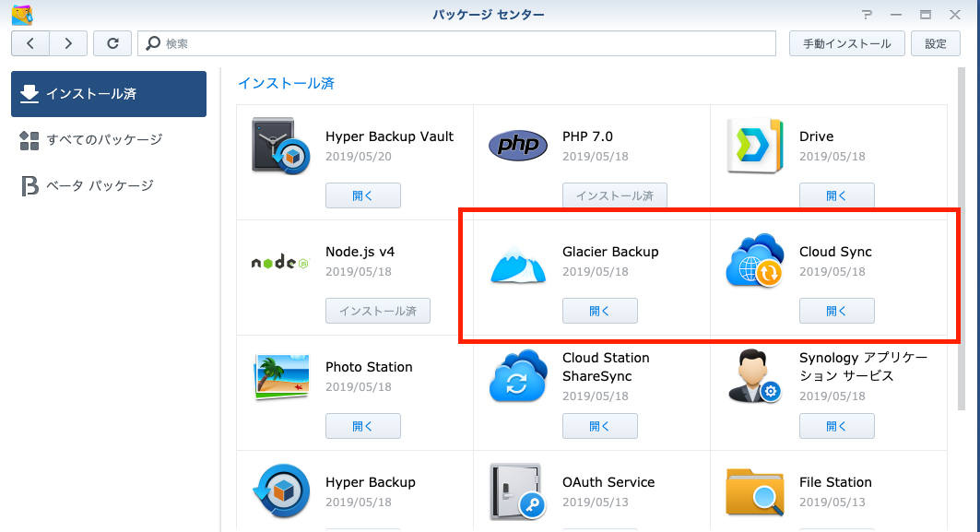The height and width of the screenshot is (532, 980).
Task: Click PHP 7.0 インストール済 button
Action: (615, 195)
